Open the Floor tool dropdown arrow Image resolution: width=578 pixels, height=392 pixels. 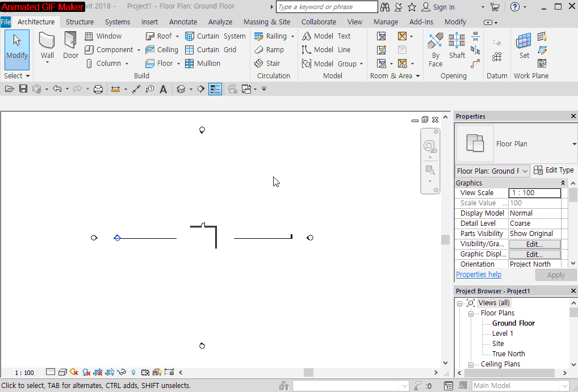[x=178, y=64]
